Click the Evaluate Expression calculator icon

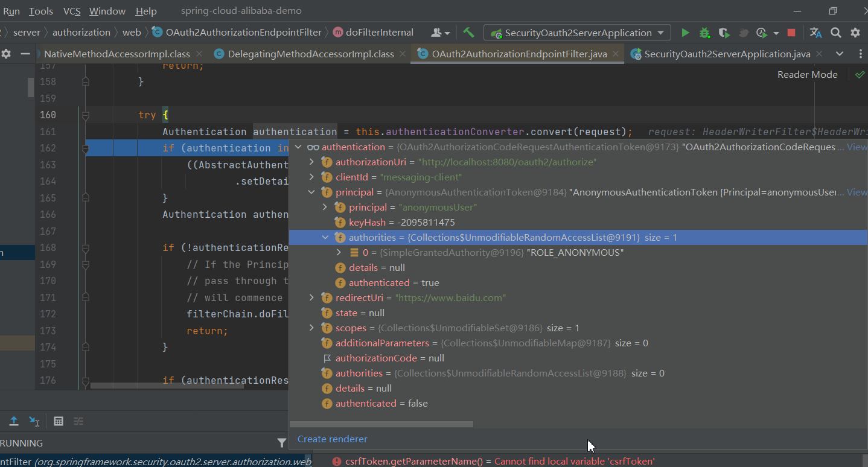(x=59, y=421)
